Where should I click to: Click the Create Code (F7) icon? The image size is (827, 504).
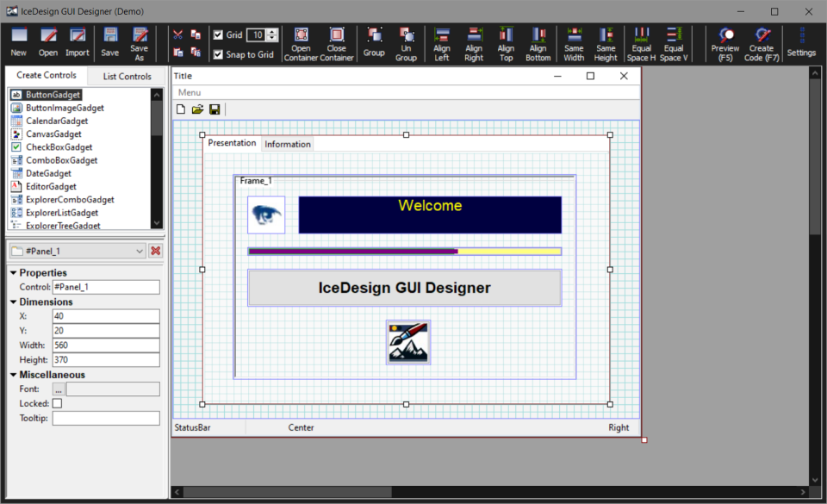(x=762, y=44)
